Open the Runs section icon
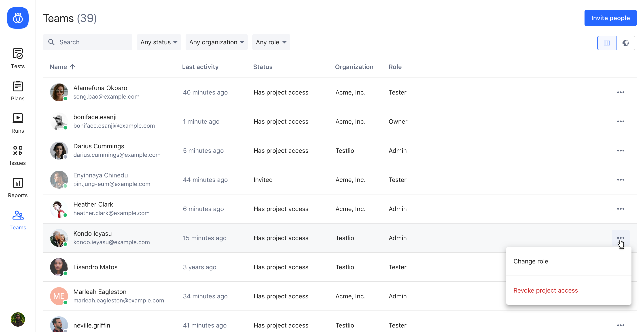The width and height of the screenshot is (644, 332). pyautogui.click(x=18, y=118)
